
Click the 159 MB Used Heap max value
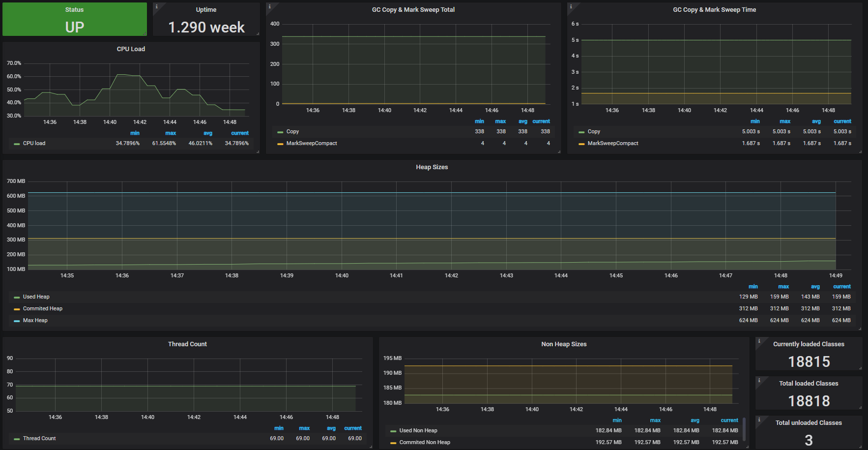coord(780,297)
